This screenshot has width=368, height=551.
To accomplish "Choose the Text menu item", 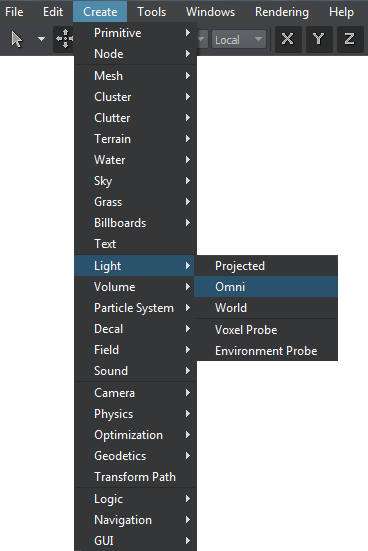I will [135, 244].
